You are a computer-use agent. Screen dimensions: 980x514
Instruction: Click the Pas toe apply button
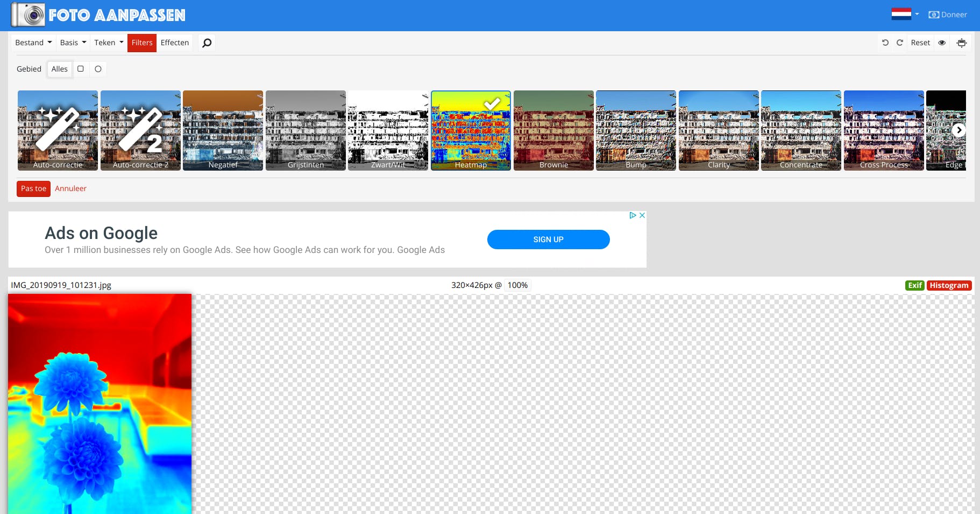[x=33, y=188]
